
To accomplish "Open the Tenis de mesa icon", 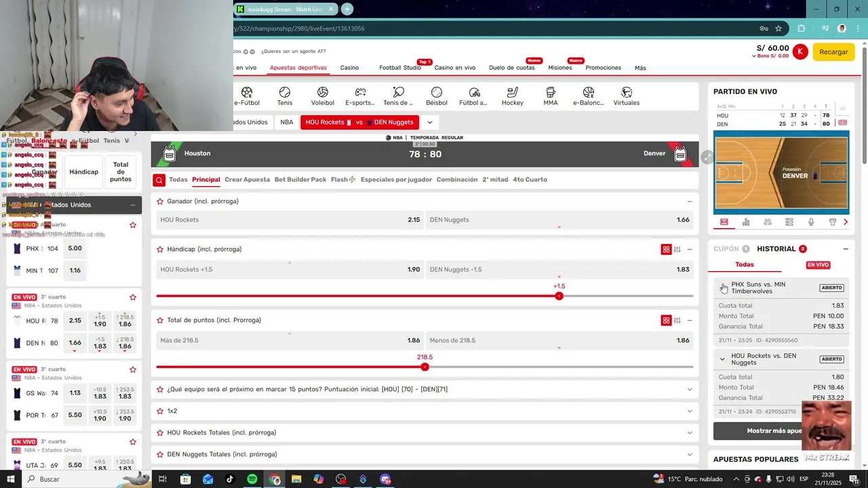I will click(x=398, y=92).
